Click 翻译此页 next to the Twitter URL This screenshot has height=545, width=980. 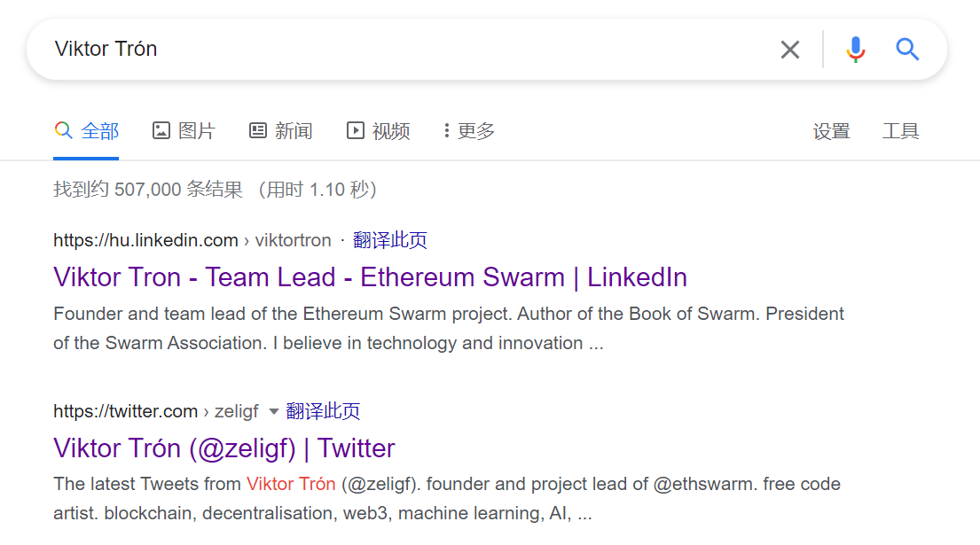[323, 411]
